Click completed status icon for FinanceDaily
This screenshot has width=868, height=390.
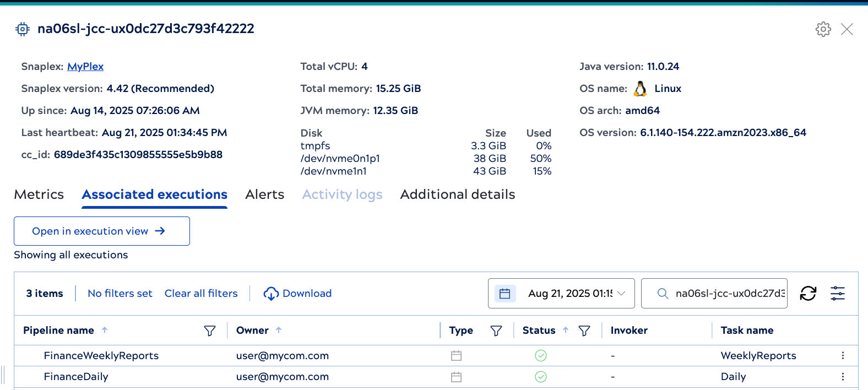pyautogui.click(x=541, y=377)
